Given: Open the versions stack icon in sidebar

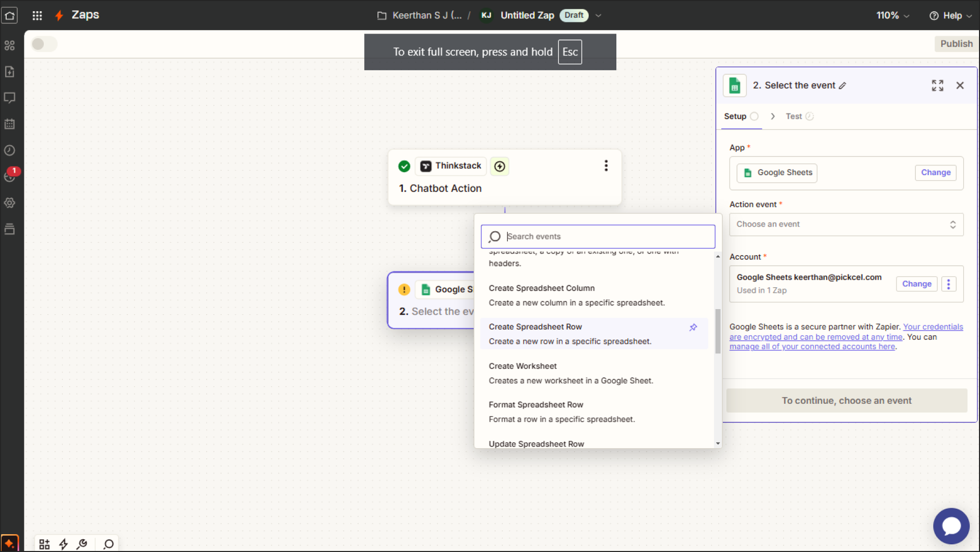Looking at the screenshot, I should click(10, 229).
